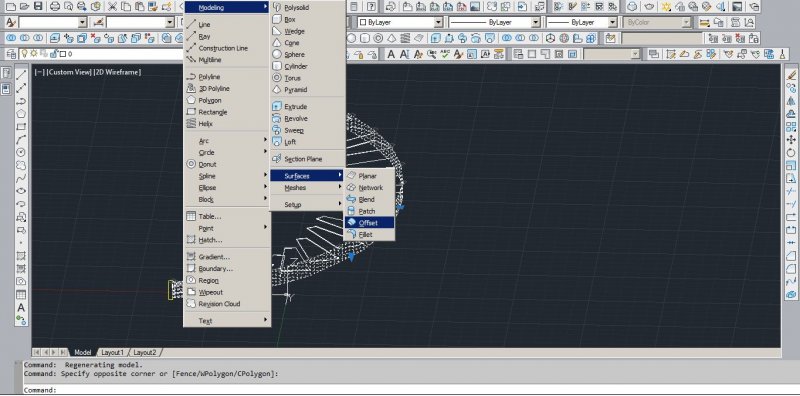
Task: Select the Circle tool in the Draw toolbar
Action: click(21, 152)
